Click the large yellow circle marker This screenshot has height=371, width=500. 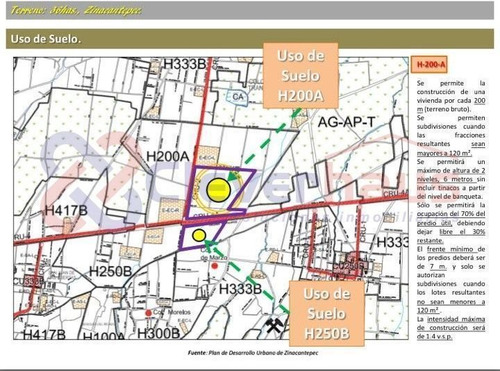click(218, 190)
